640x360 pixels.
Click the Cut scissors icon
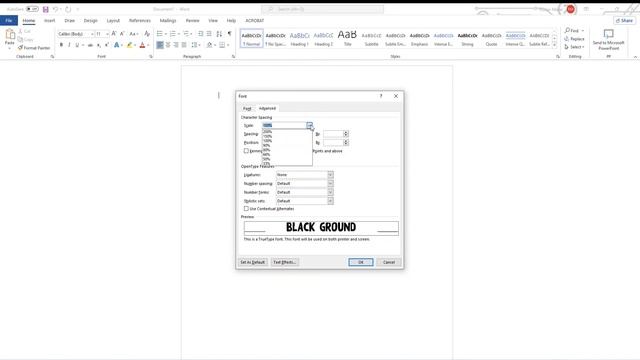(21, 31)
